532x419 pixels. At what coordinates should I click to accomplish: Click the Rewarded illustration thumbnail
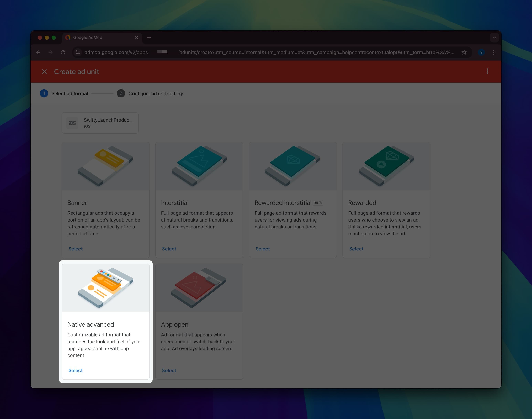click(386, 166)
